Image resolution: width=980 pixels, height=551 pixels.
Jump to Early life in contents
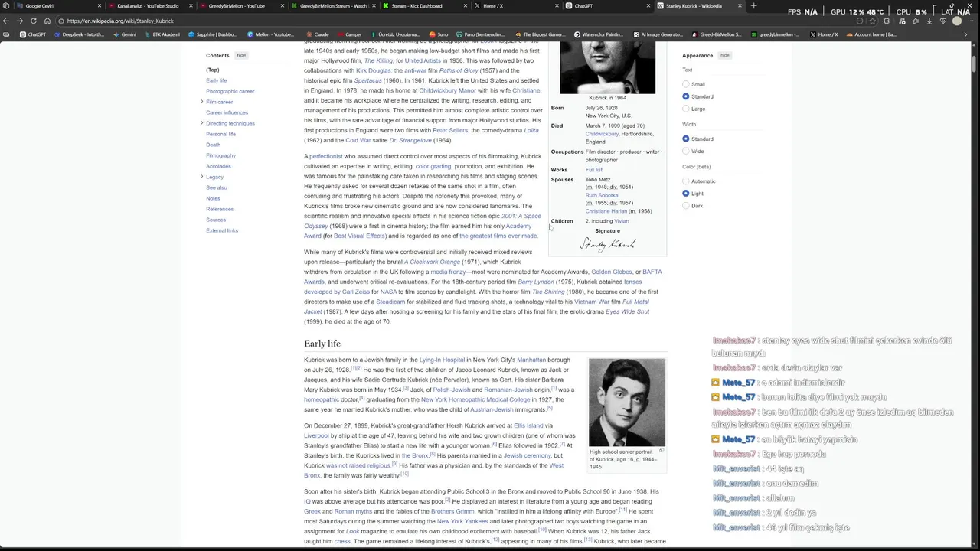[x=216, y=80]
